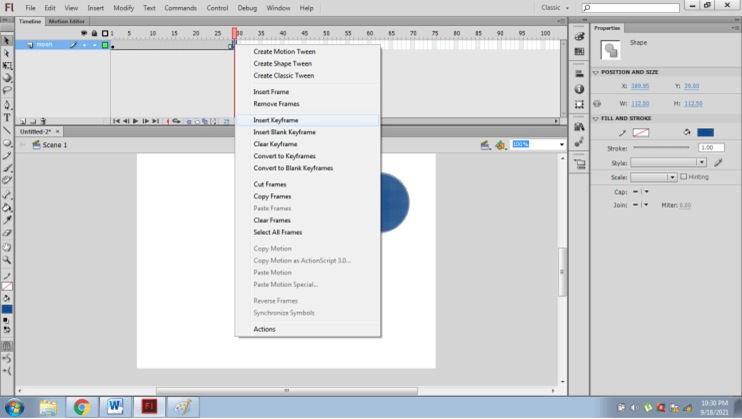Image resolution: width=742 pixels, height=419 pixels.
Task: Select the Pencil tool
Action: 7,155
